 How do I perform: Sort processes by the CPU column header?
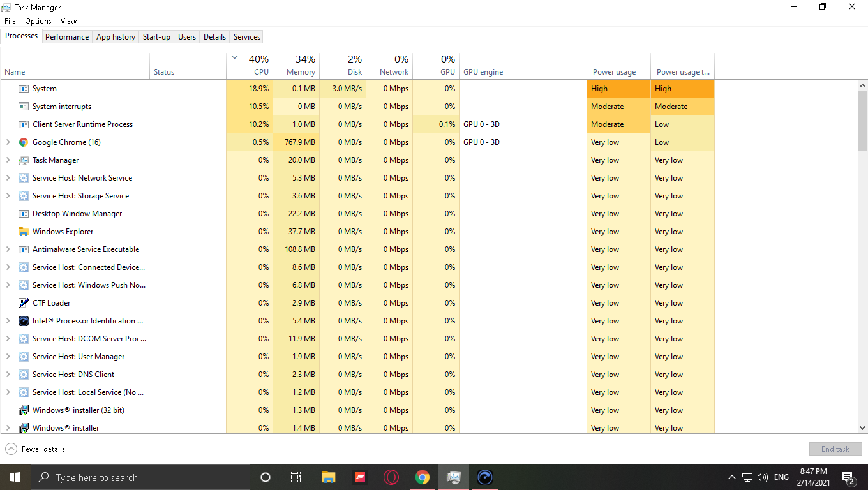pyautogui.click(x=250, y=66)
